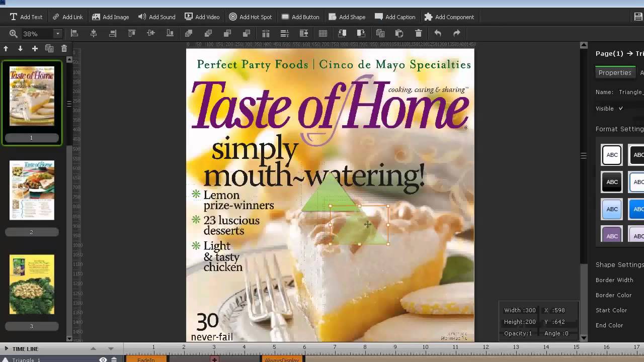Toggle the Visible checkmark

[621, 109]
